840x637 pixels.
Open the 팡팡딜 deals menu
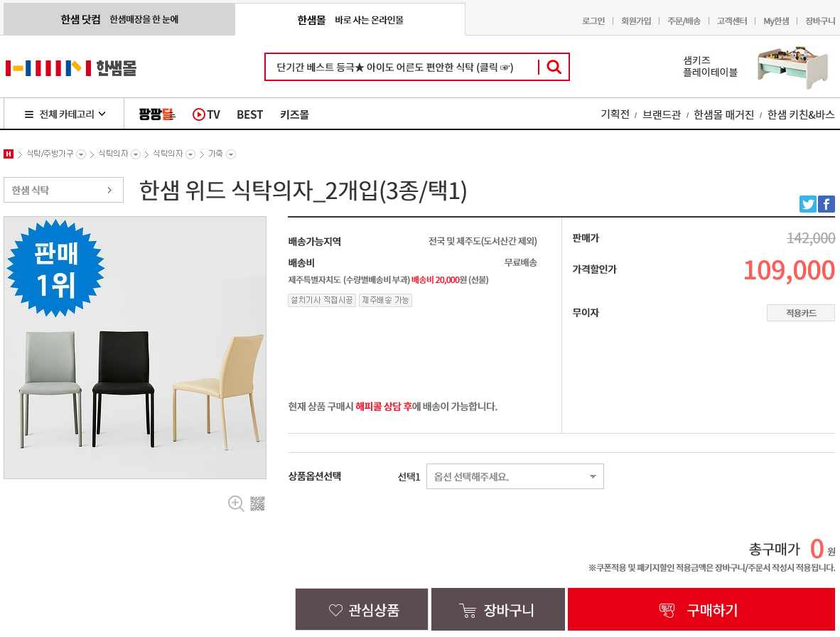(157, 114)
